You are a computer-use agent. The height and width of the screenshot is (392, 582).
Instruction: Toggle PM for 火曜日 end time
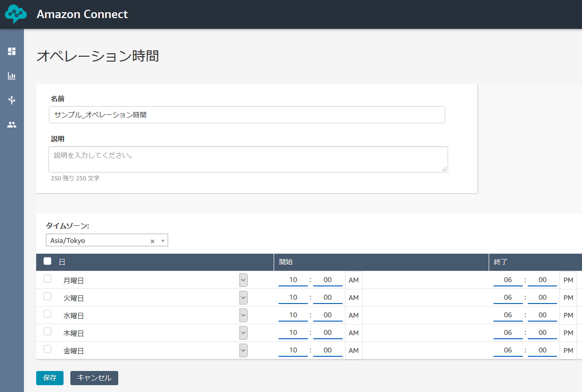click(x=568, y=298)
